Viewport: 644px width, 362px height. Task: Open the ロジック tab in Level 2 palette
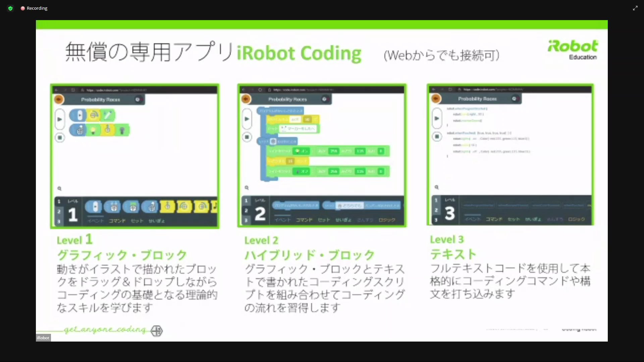click(x=387, y=220)
